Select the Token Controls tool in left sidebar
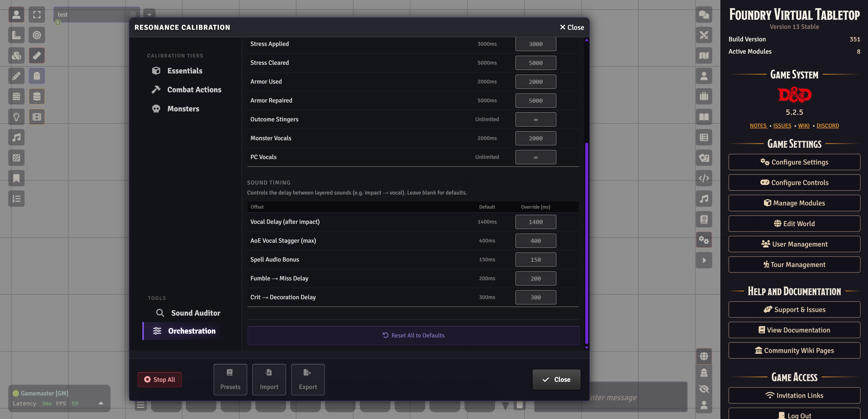This screenshot has width=868, height=419. 16,15
